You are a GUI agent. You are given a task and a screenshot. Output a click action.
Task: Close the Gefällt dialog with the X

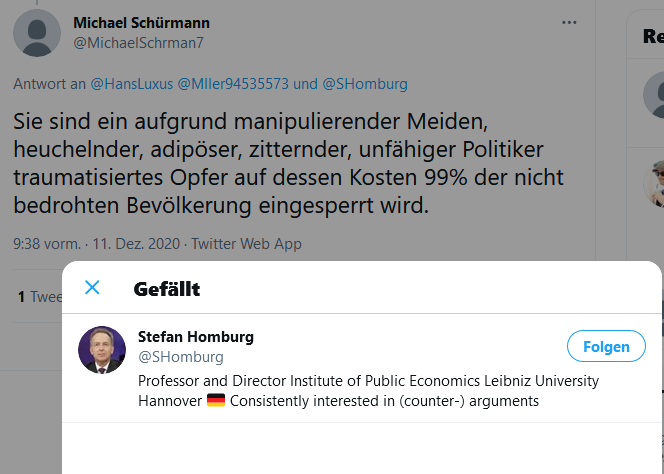(92, 288)
